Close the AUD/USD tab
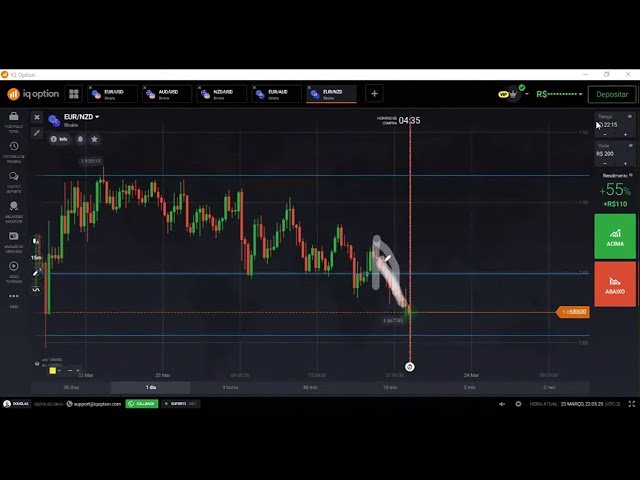 (x=145, y=87)
